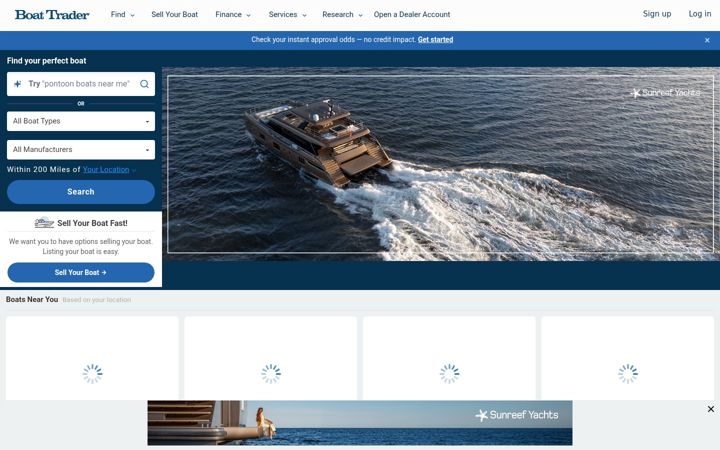This screenshot has height=450, width=720.
Task: Open a Dealer Account link
Action: [412, 15]
